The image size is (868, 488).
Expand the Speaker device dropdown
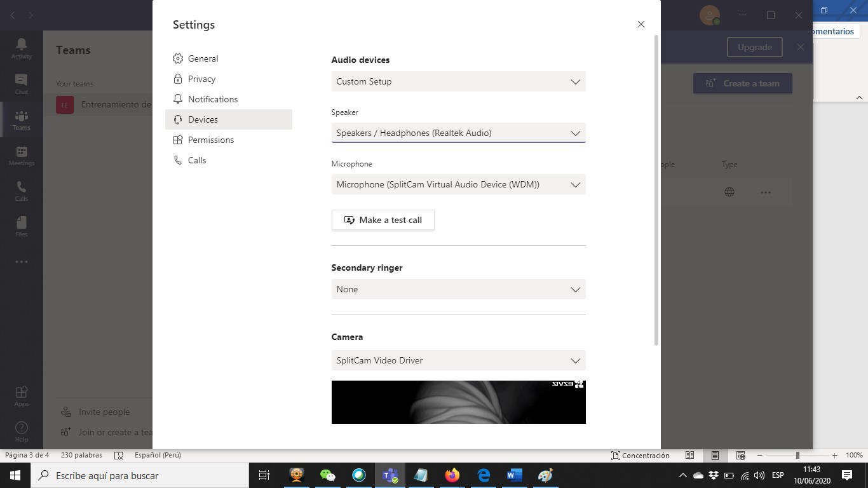pos(458,133)
